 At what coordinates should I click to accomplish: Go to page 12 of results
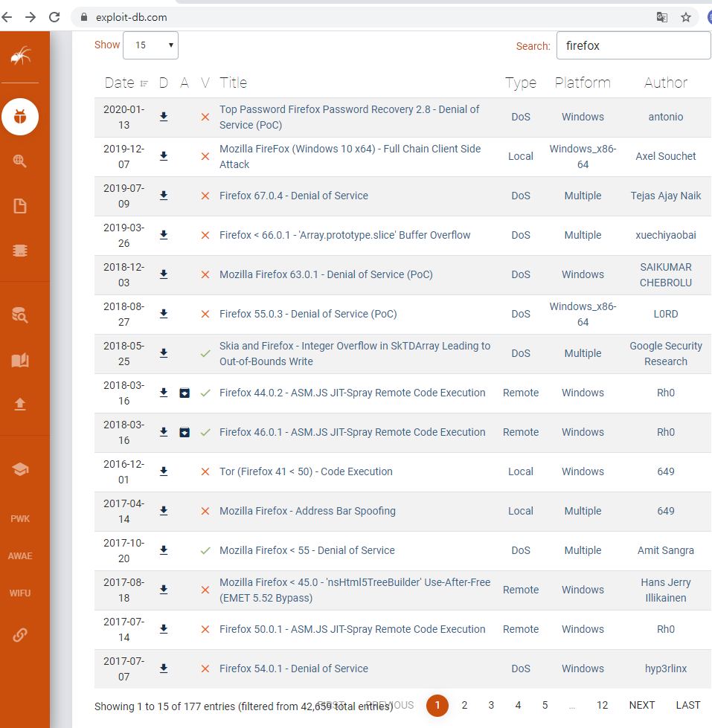(602, 705)
